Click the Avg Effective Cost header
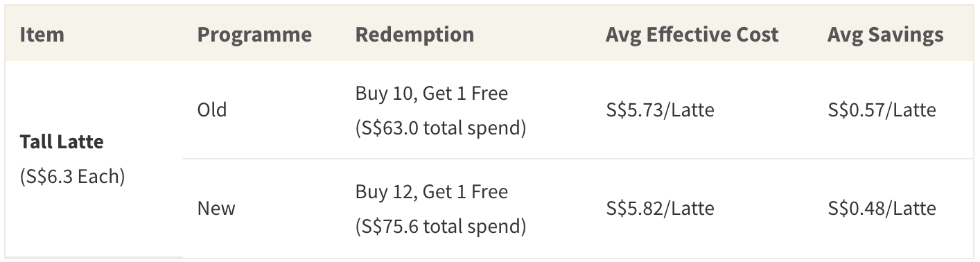 click(x=692, y=35)
